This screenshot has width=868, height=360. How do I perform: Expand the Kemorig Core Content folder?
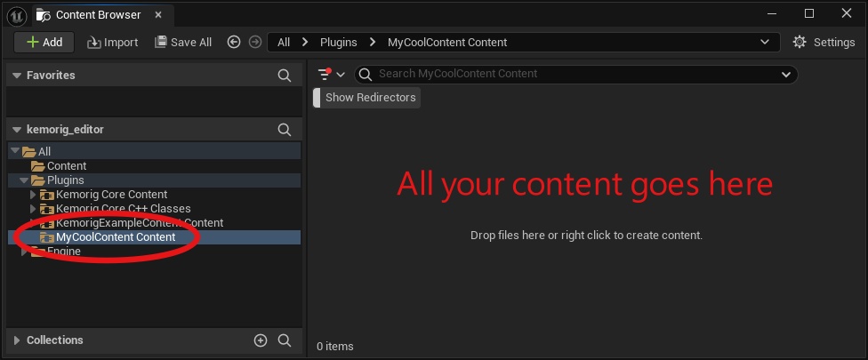[x=34, y=195]
